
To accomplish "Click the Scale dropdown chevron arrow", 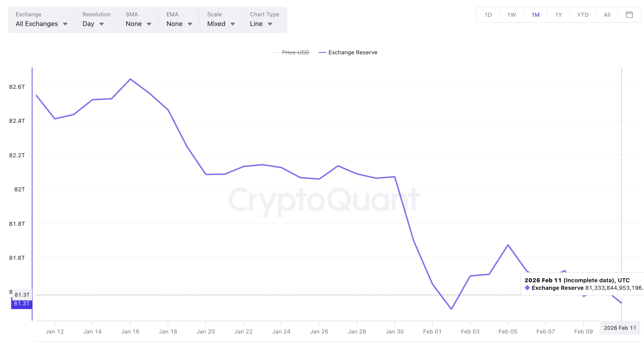I will [233, 24].
